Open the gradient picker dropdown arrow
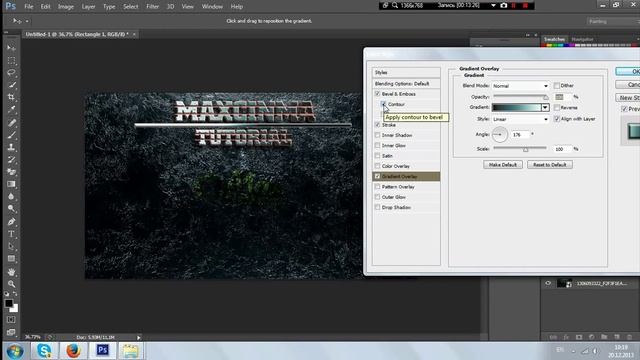The image size is (640, 360). coord(545,107)
